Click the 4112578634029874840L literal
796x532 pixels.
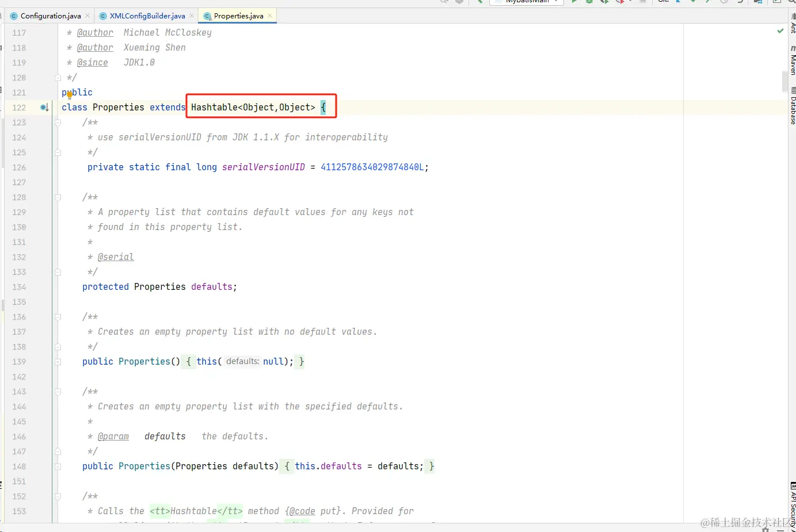click(372, 167)
